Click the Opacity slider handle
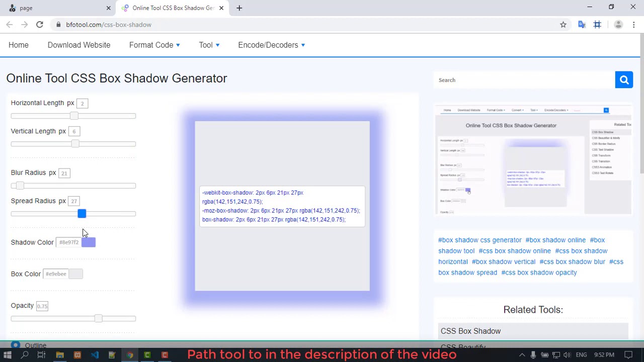This screenshot has height=362, width=644. [99, 318]
